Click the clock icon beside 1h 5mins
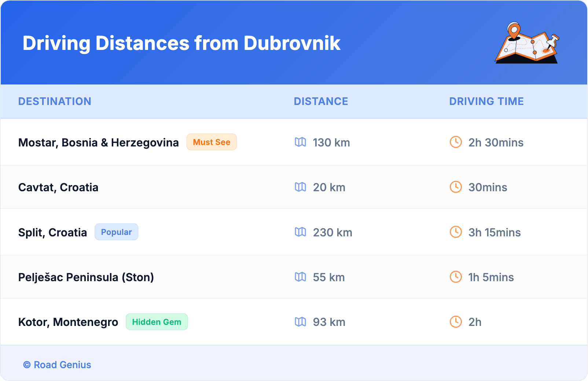Image resolution: width=588 pixels, height=381 pixels. coord(456,277)
